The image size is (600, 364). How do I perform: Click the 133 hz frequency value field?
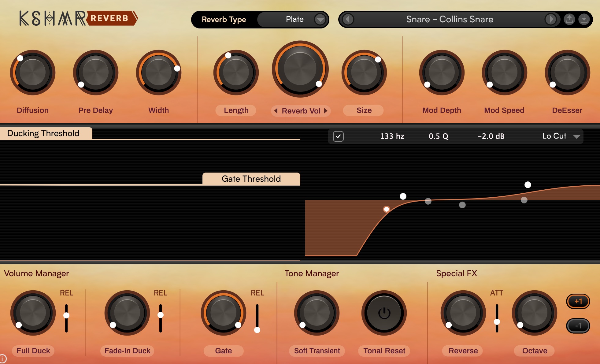392,136
